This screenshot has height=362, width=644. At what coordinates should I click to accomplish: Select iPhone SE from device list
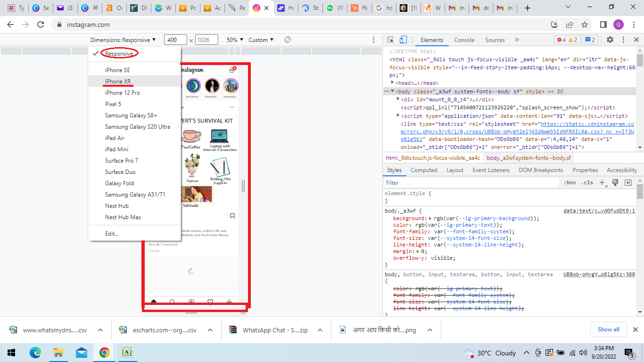[134, 70]
